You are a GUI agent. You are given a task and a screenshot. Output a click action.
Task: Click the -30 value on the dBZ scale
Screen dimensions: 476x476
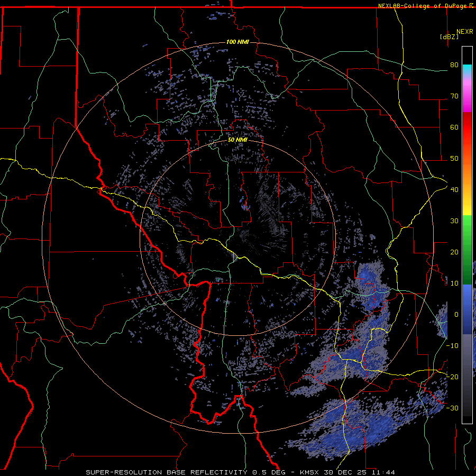point(452,408)
